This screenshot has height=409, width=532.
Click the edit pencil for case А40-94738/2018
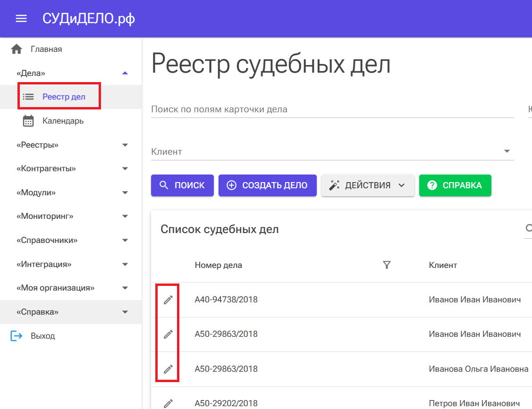point(168,299)
